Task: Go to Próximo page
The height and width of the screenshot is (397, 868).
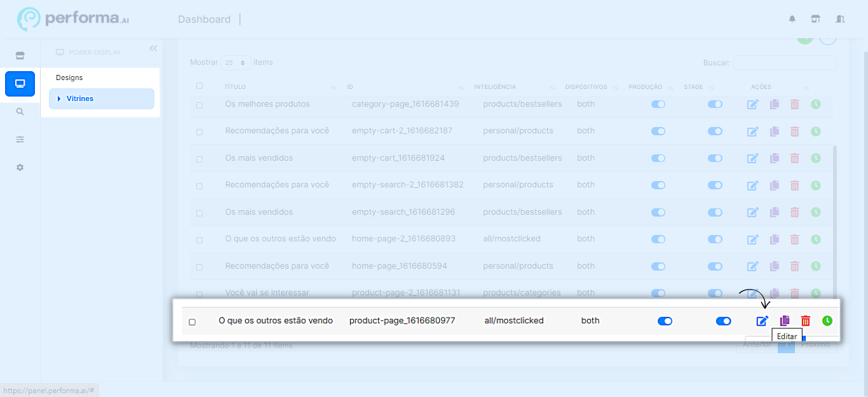Action: point(815,344)
